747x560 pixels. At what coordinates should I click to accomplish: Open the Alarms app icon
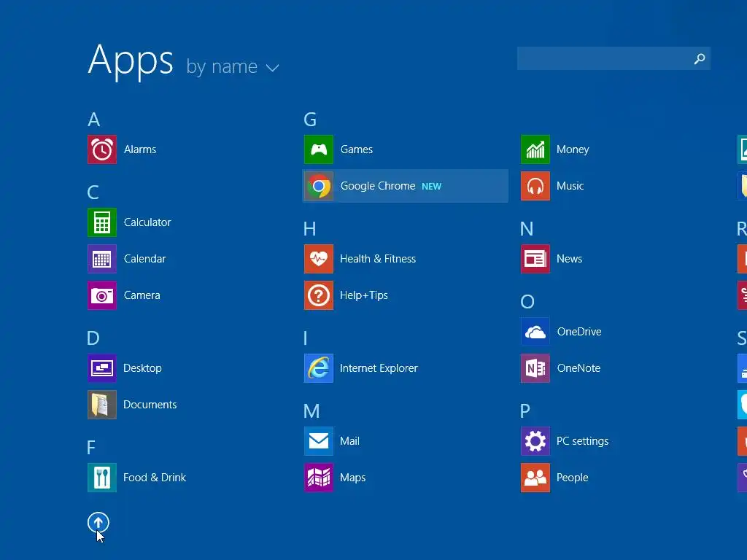[x=102, y=149]
